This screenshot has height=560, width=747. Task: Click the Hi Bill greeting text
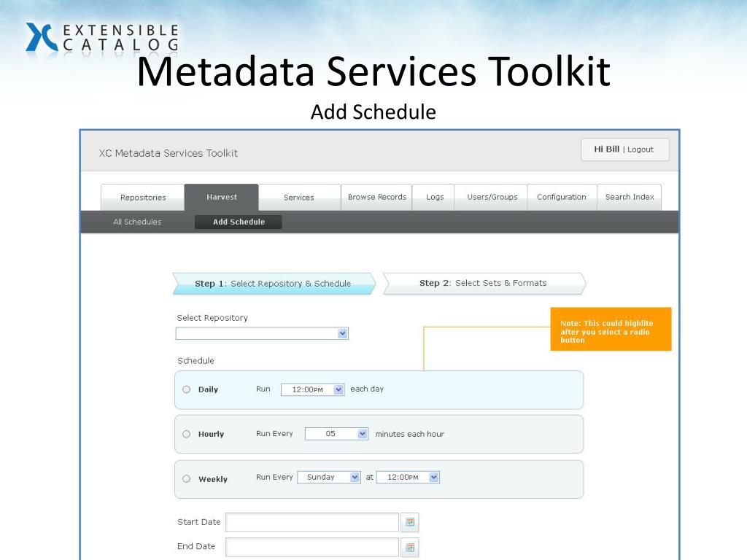click(x=606, y=149)
